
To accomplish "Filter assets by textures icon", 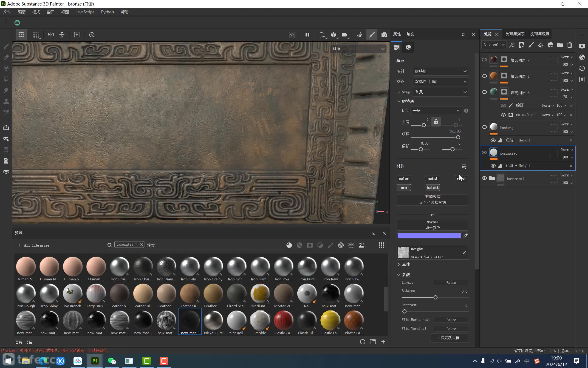I will pyautogui.click(x=341, y=245).
